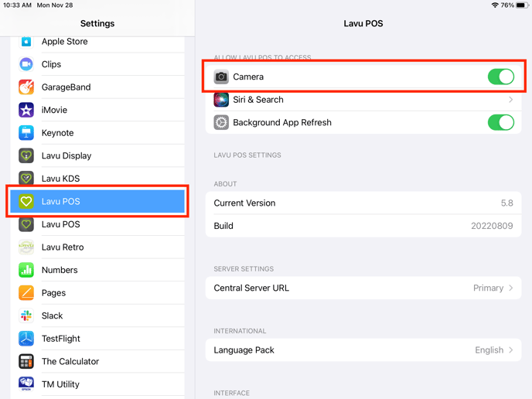The width and height of the screenshot is (532, 399).
Task: Tap the Current Version row
Action: tap(363, 203)
